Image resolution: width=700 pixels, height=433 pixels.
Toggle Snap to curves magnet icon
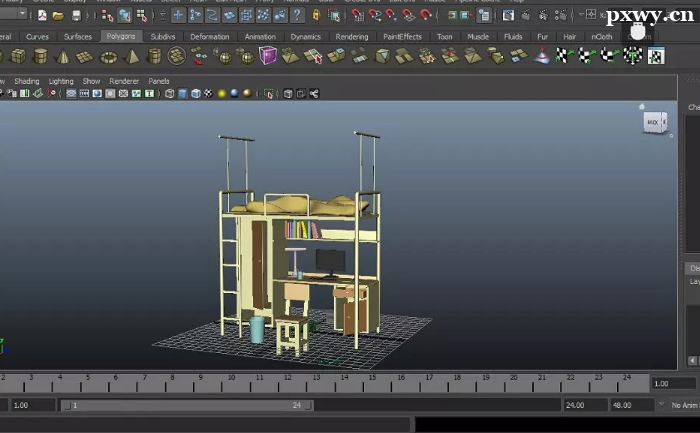tap(375, 16)
